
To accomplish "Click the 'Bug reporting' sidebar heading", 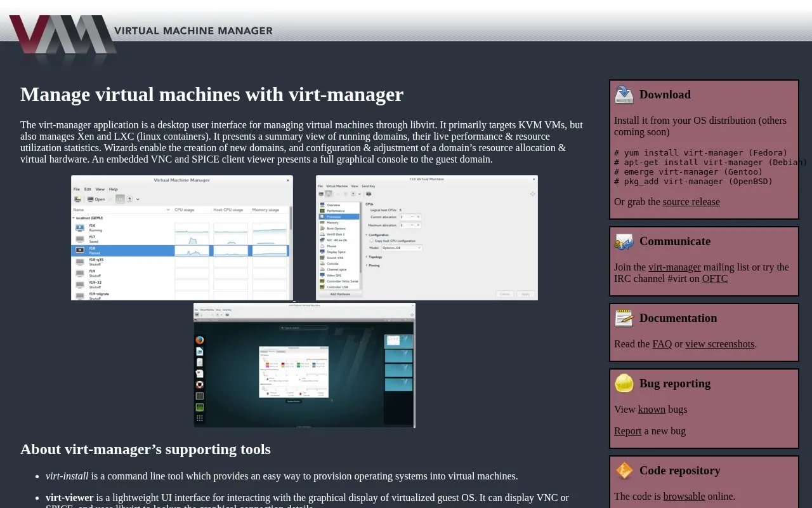I will 675,384.
